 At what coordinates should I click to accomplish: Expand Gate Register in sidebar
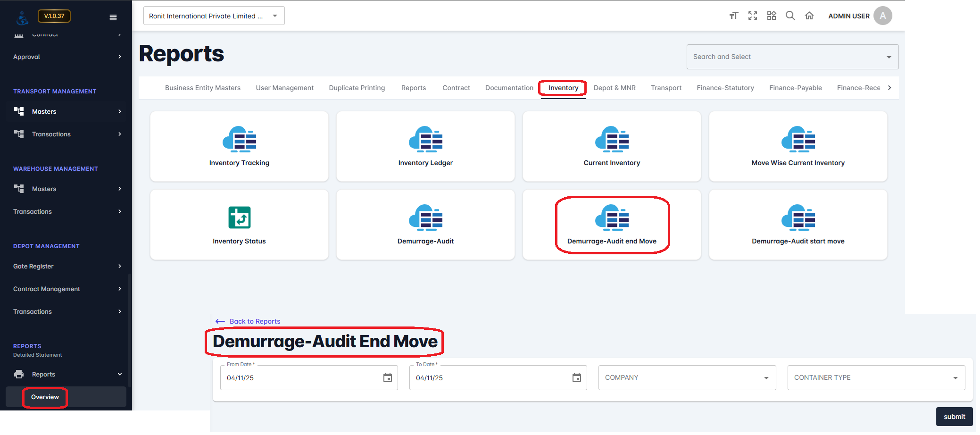coord(66,266)
